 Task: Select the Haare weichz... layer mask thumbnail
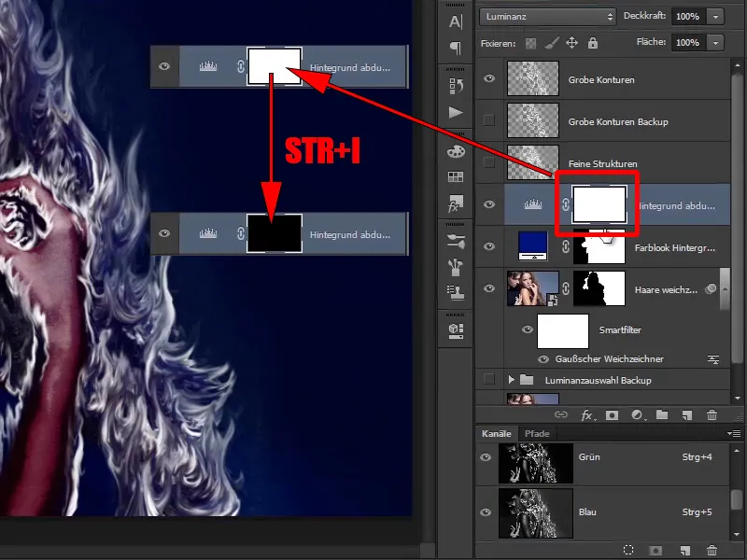[x=599, y=288]
